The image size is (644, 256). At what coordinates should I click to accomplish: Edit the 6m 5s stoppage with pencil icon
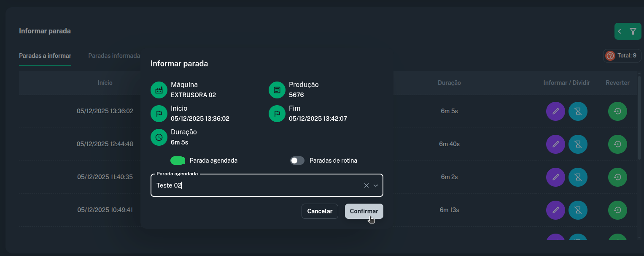pyautogui.click(x=555, y=111)
